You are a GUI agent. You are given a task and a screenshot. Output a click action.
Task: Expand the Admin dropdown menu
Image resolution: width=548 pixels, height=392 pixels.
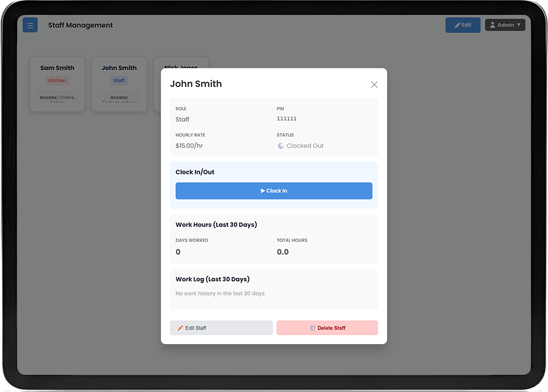(x=505, y=24)
